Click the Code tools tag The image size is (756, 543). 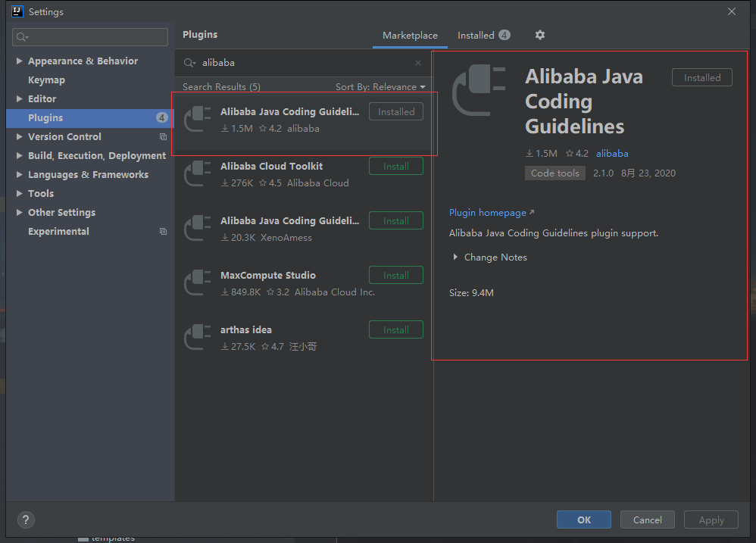555,173
